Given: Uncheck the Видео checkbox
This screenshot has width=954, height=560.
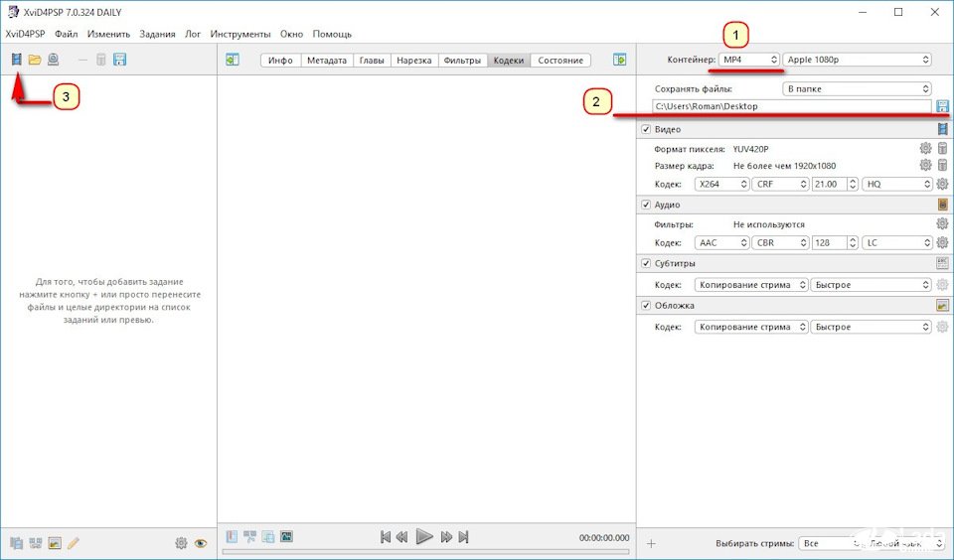Looking at the screenshot, I should pyautogui.click(x=646, y=130).
